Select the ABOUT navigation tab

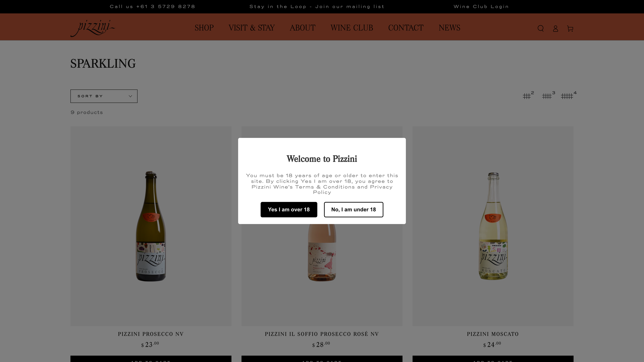tap(302, 28)
